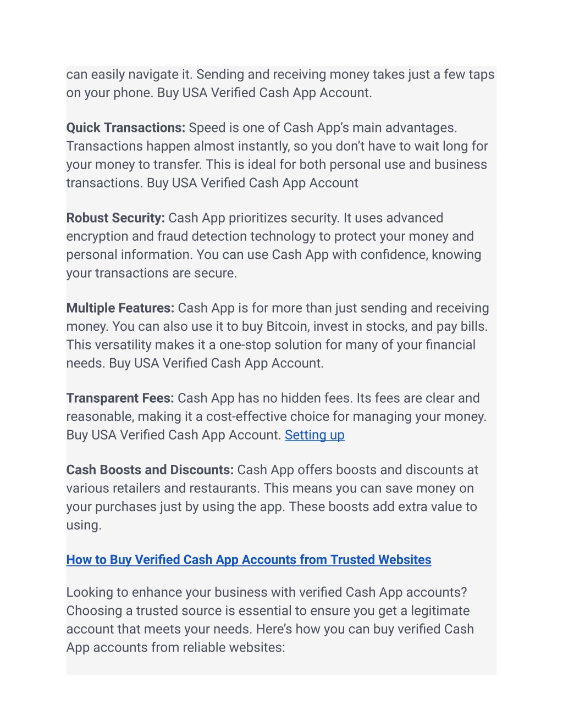The height and width of the screenshot is (728, 563).
Task: Click the word "using." ending the Cash Boosts paragraph
Action: point(84,525)
